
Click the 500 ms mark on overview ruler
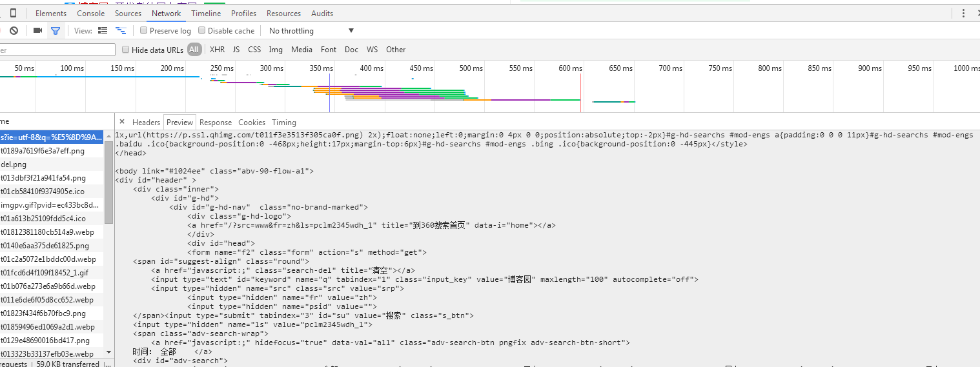[x=471, y=68]
